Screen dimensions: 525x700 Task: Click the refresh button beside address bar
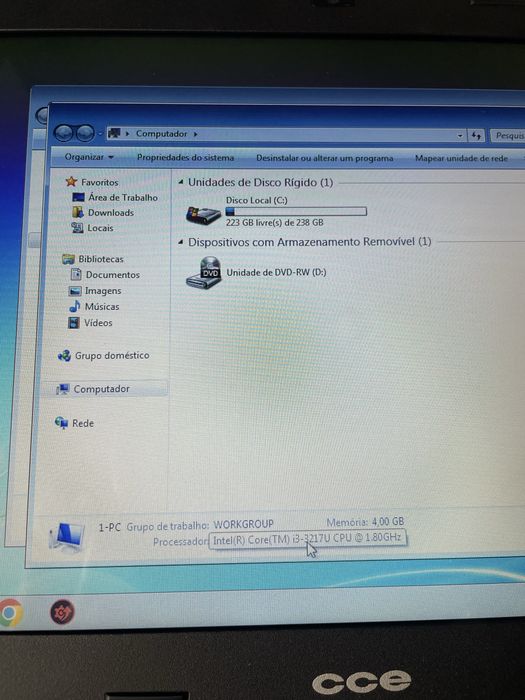point(476,135)
